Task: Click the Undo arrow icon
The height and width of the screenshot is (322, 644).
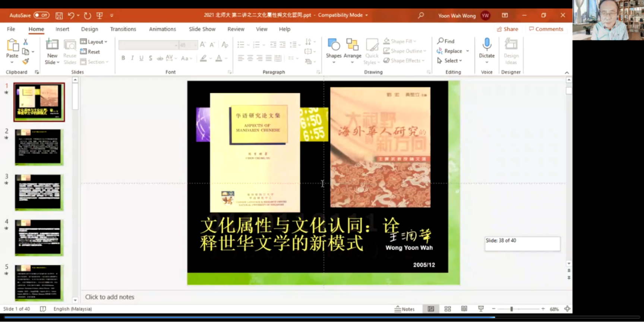Action: click(x=71, y=15)
